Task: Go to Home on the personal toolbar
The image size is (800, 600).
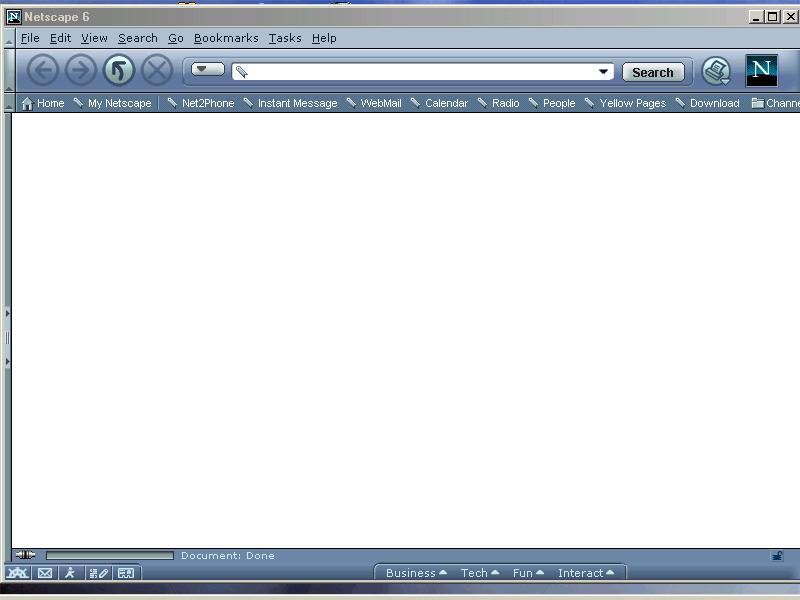Action: [x=43, y=103]
